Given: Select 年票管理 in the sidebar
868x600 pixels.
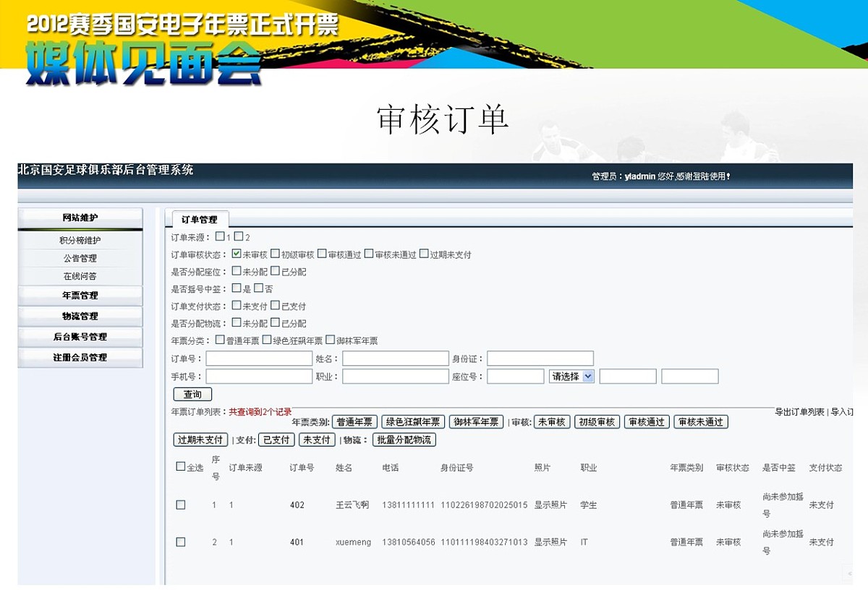Looking at the screenshot, I should (80, 294).
